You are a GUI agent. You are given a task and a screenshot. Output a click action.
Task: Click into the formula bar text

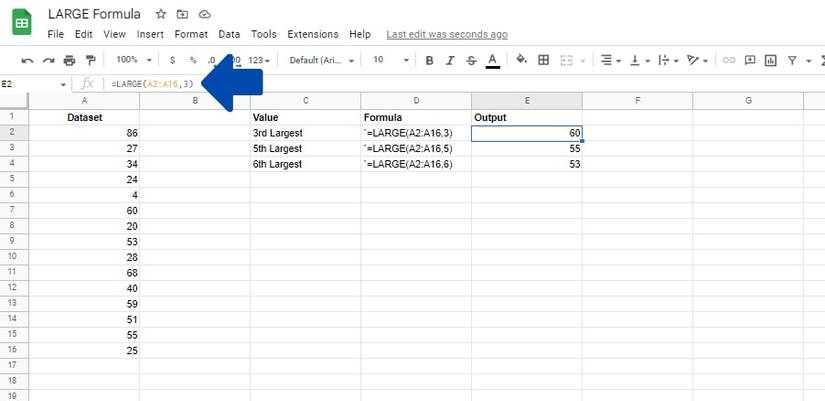coord(153,84)
